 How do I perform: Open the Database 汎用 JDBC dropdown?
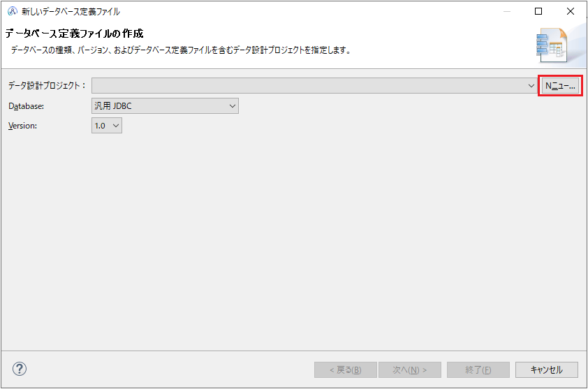[165, 105]
